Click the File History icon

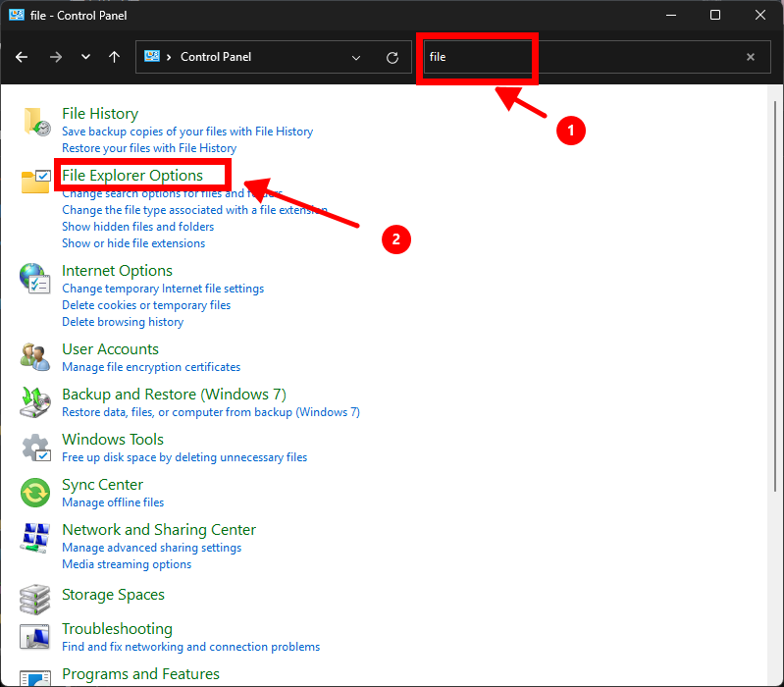pyautogui.click(x=36, y=121)
